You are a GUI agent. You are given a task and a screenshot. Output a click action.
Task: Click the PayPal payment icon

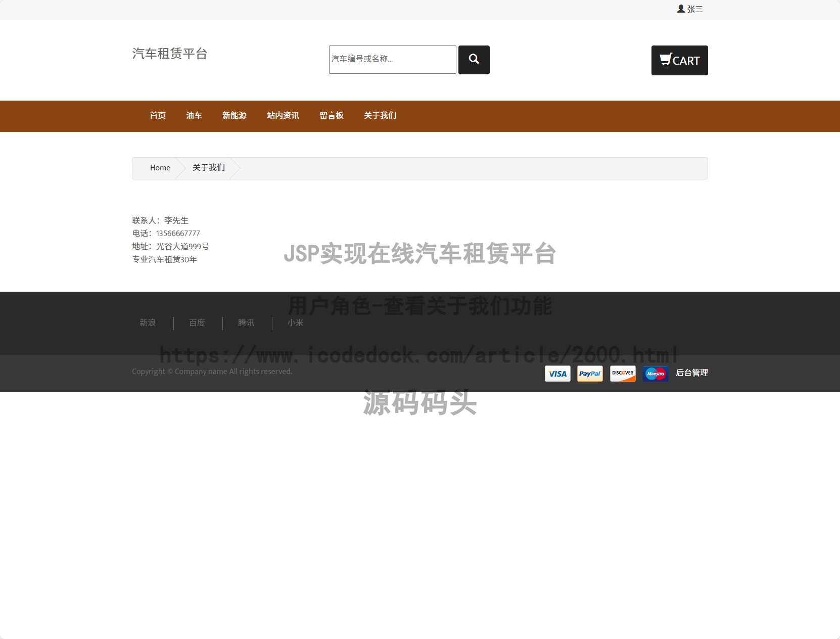(x=590, y=374)
